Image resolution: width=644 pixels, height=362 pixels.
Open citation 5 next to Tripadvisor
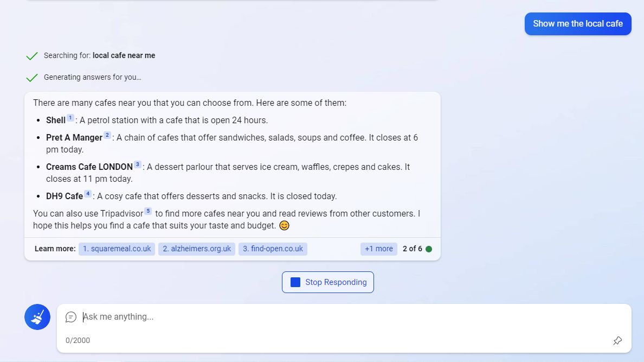(149, 211)
